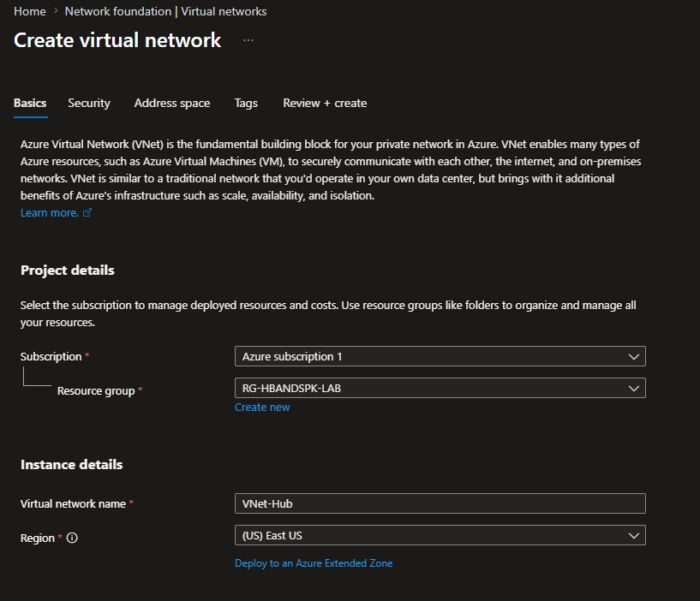Click Create new resource group link
This screenshot has height=601, width=700.
point(262,407)
